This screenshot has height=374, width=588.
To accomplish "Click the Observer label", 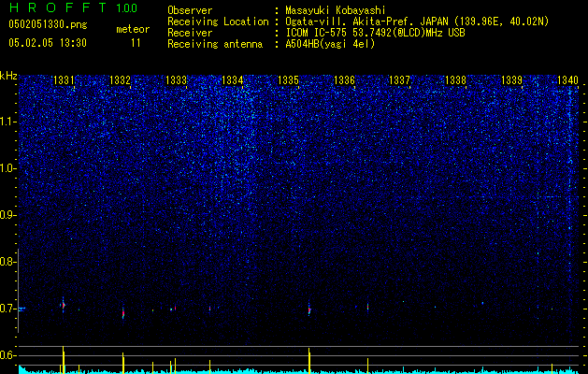I will click(190, 11).
